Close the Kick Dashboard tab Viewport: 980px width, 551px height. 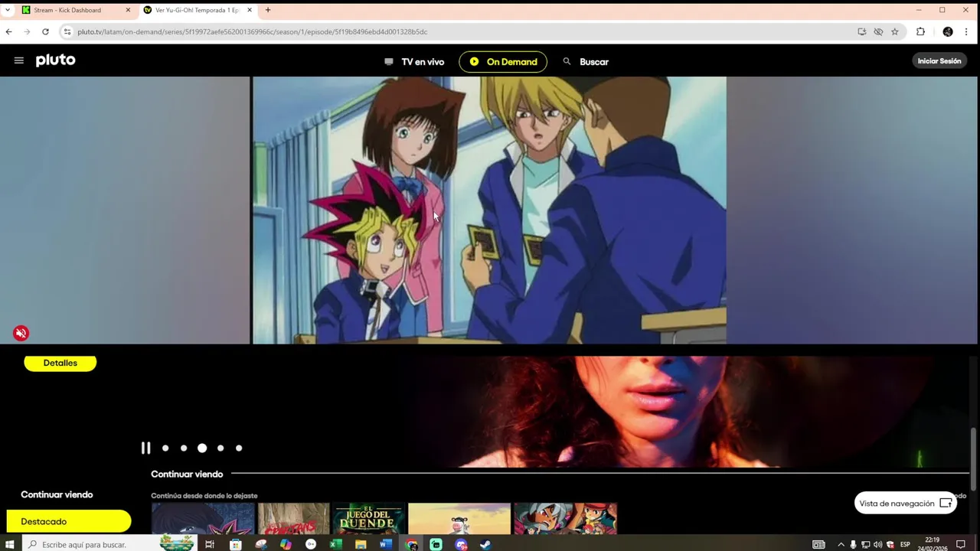pos(127,10)
